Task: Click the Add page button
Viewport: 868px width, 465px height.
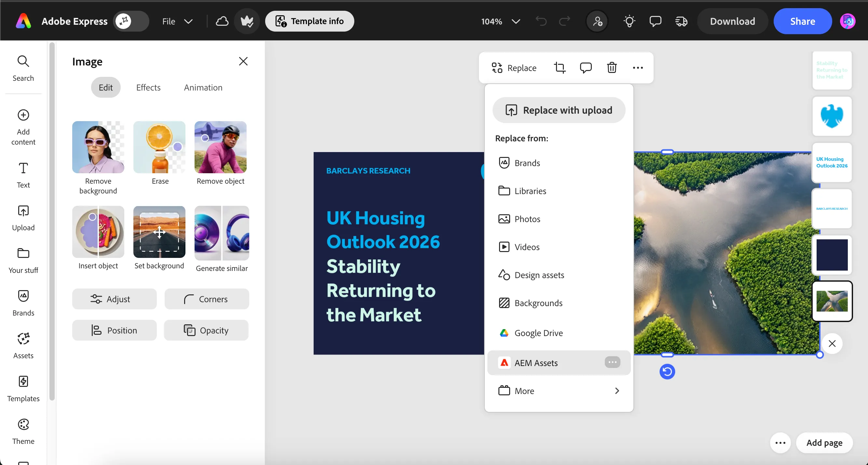Action: [x=824, y=443]
